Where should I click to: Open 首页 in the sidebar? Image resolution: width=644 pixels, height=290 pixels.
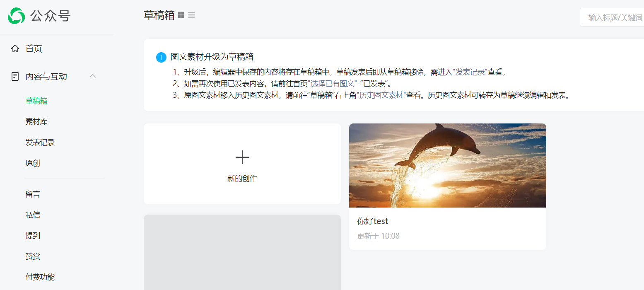(34, 48)
